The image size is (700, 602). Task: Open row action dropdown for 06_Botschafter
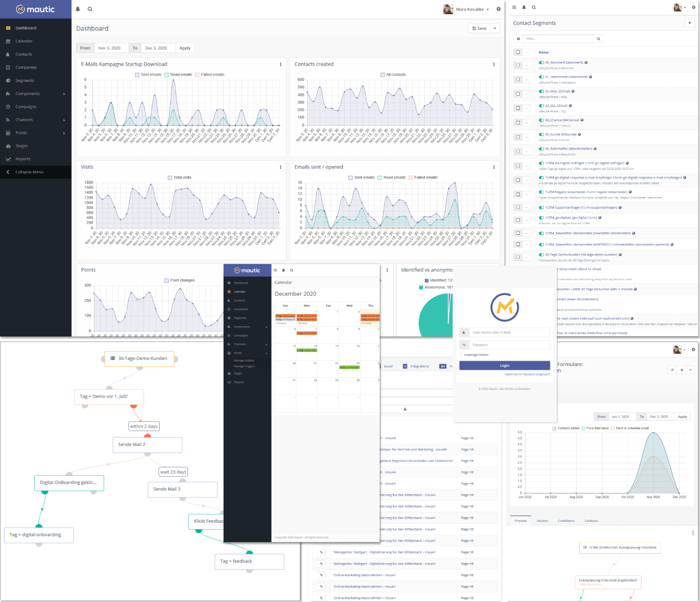(x=527, y=151)
